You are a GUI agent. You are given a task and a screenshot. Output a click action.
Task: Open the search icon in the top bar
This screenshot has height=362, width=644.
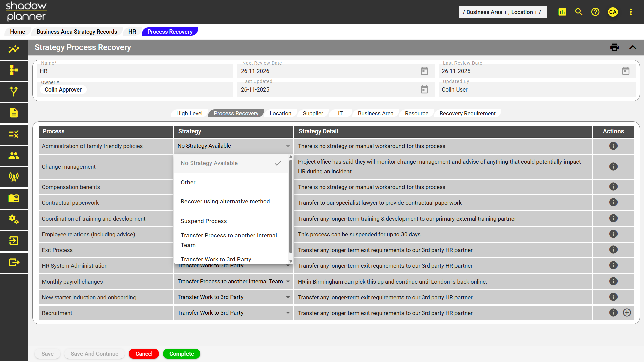pos(578,12)
